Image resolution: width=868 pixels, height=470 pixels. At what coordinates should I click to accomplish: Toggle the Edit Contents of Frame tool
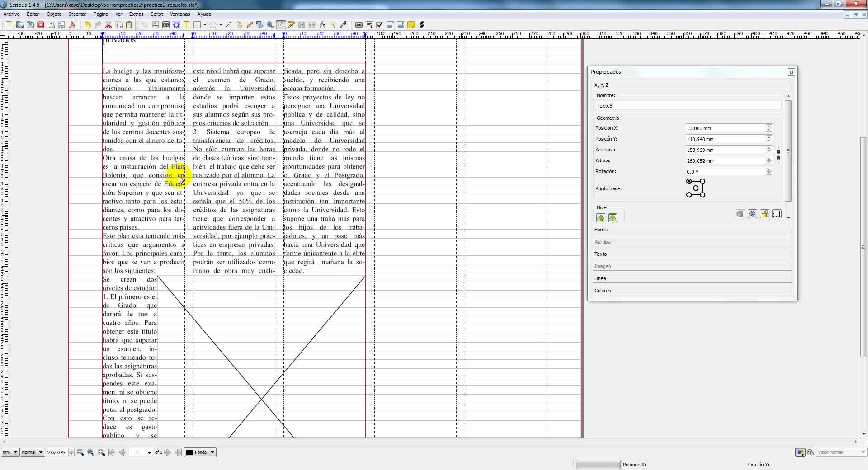point(281,25)
